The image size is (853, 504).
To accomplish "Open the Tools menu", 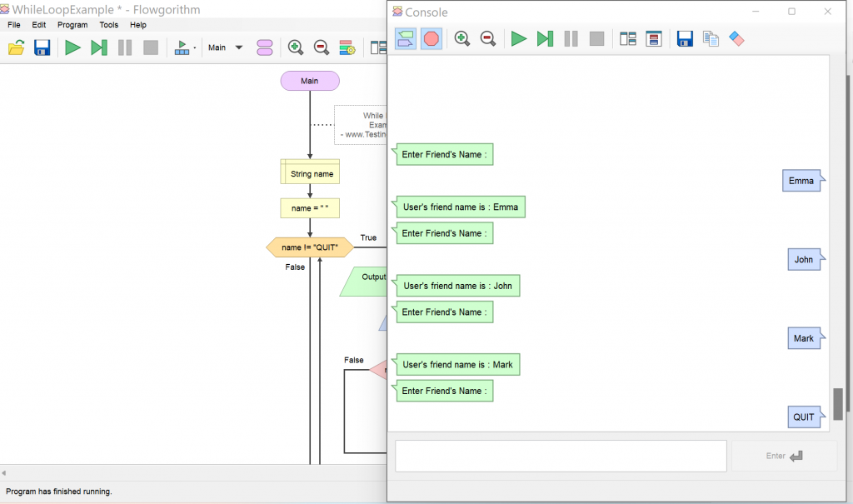I will [x=109, y=25].
